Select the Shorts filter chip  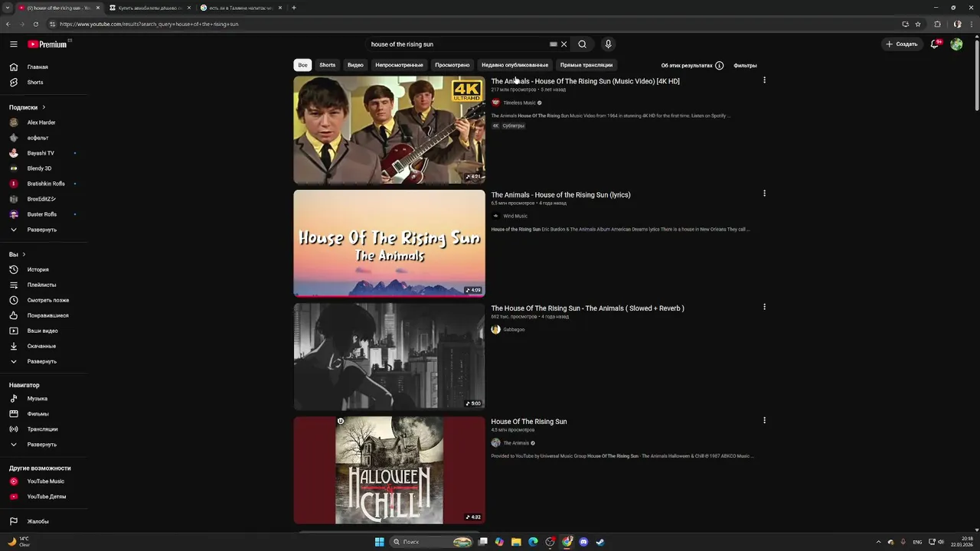(328, 65)
